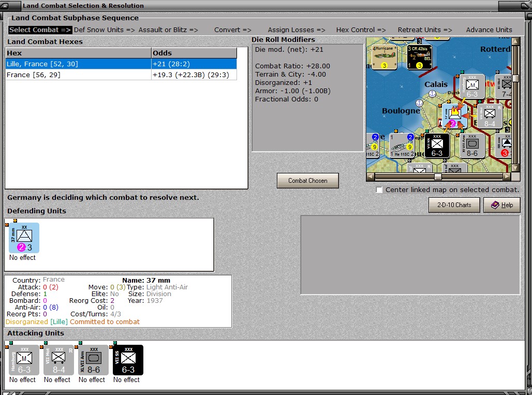Image resolution: width=532 pixels, height=395 pixels.
Task: Open Help for land combat
Action: coord(502,205)
